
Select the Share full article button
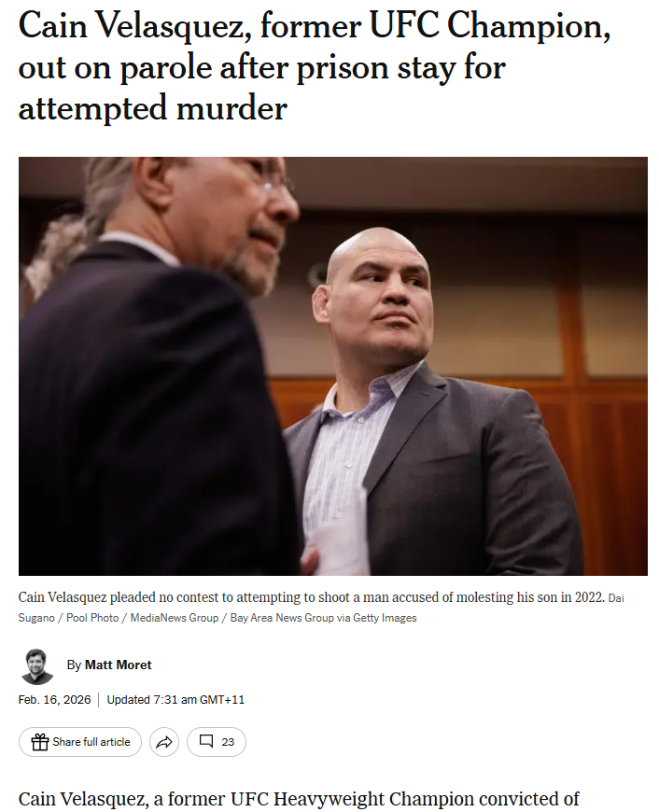tap(80, 742)
